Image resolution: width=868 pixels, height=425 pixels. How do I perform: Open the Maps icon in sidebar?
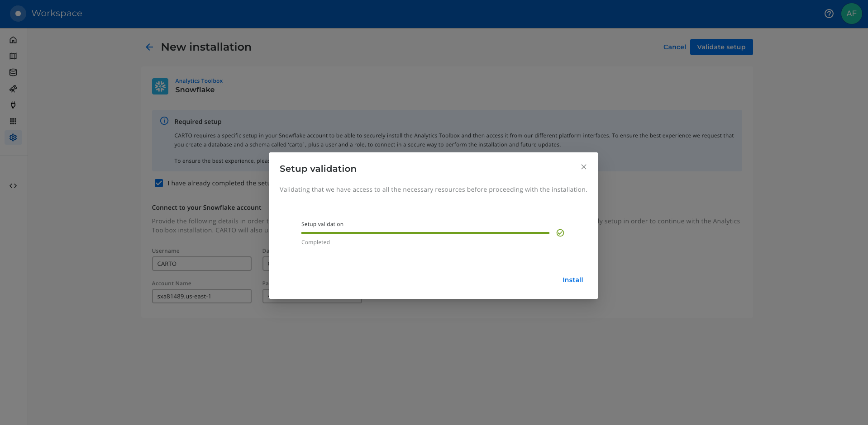click(x=13, y=56)
